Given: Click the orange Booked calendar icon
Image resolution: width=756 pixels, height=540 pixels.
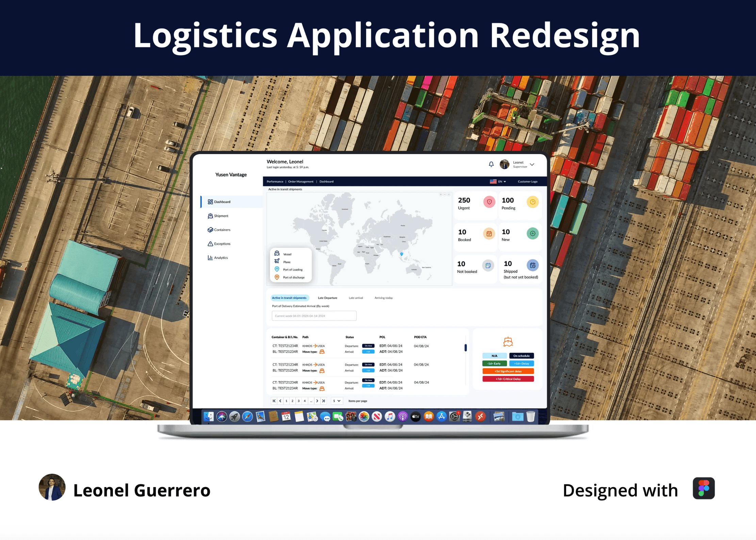Looking at the screenshot, I should tap(489, 234).
